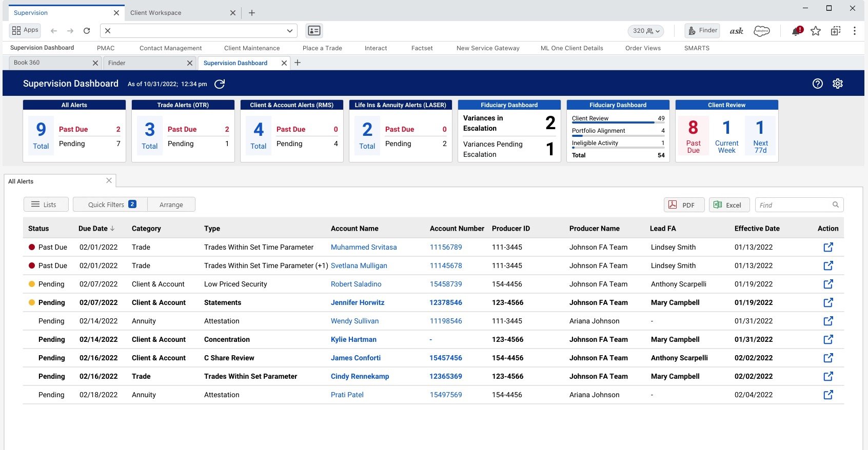Open account number 15497569
Viewport: 868px width, 450px height.
tap(446, 395)
